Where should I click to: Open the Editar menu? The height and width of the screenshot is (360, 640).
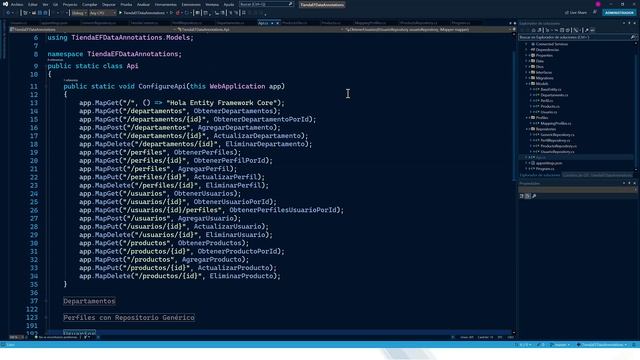33,4
